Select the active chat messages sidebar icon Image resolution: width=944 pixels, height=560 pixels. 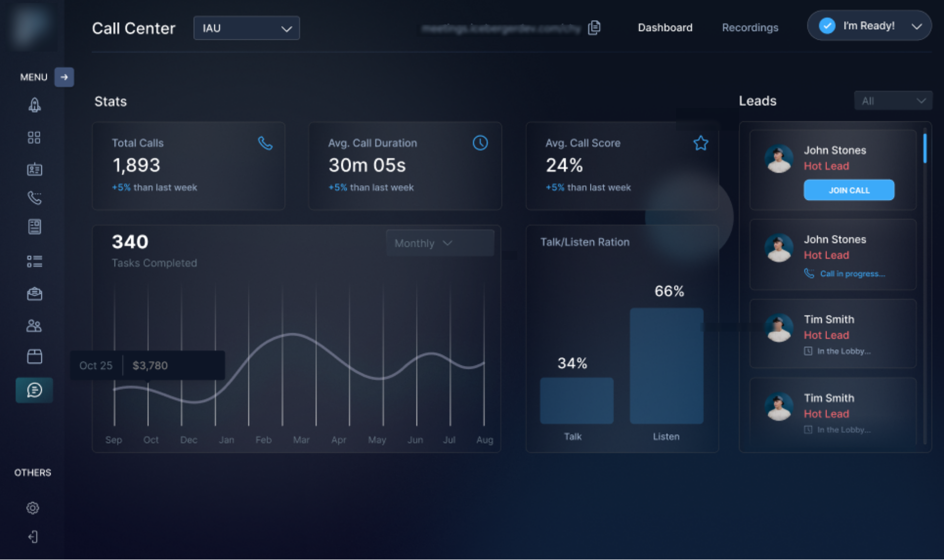34,391
